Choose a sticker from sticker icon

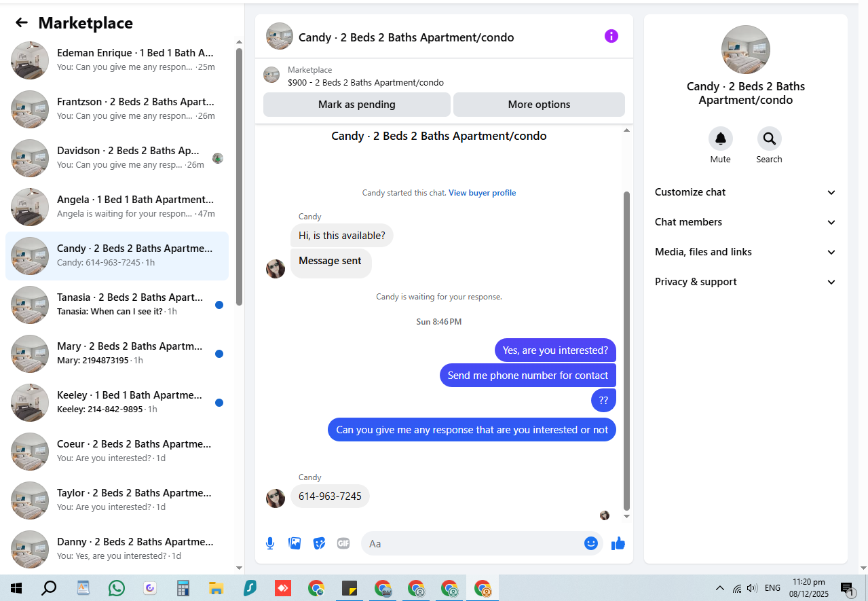[319, 543]
